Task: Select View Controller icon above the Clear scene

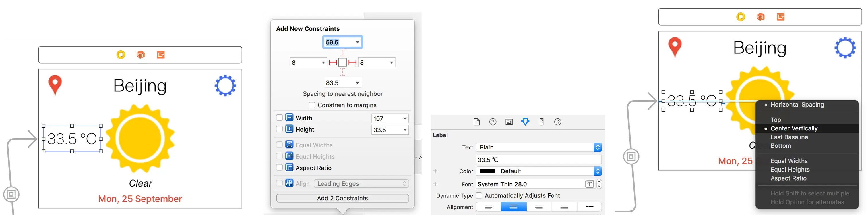Action: (x=121, y=55)
